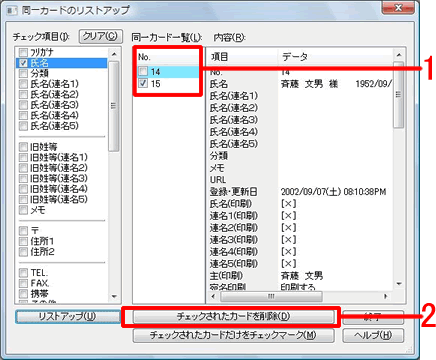Tick the TEL. checkbox
The width and height of the screenshot is (436, 360).
click(23, 273)
